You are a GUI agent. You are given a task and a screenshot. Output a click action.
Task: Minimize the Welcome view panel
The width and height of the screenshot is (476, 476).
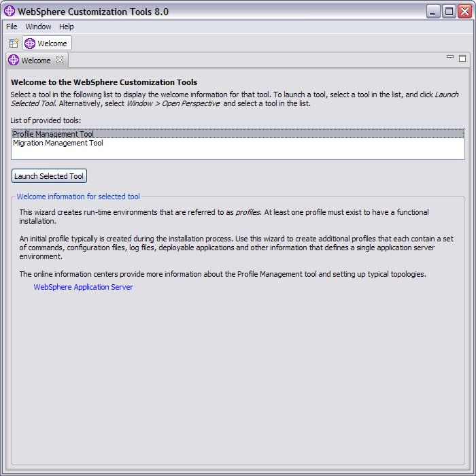(450, 56)
